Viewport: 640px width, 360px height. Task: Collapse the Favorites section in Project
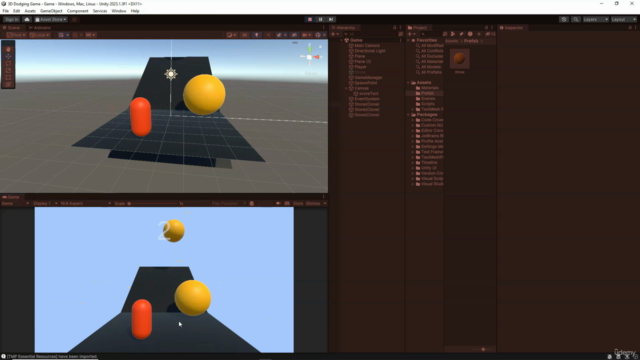(409, 40)
